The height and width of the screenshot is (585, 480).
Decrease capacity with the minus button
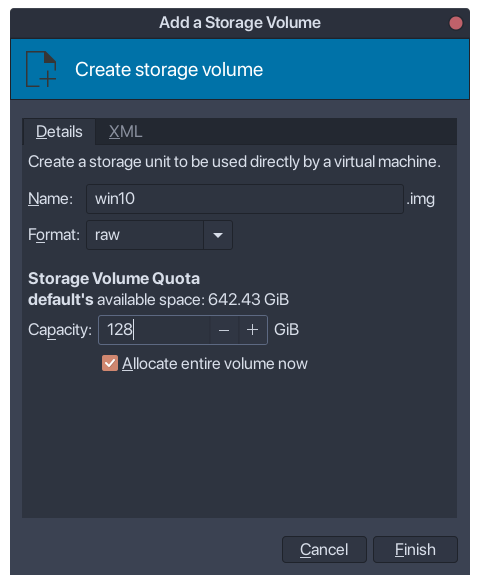tap(224, 330)
